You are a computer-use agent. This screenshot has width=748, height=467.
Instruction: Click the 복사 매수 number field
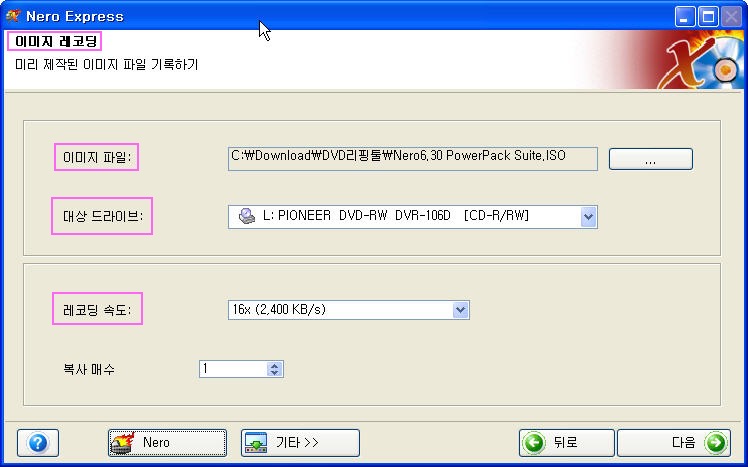(x=233, y=369)
